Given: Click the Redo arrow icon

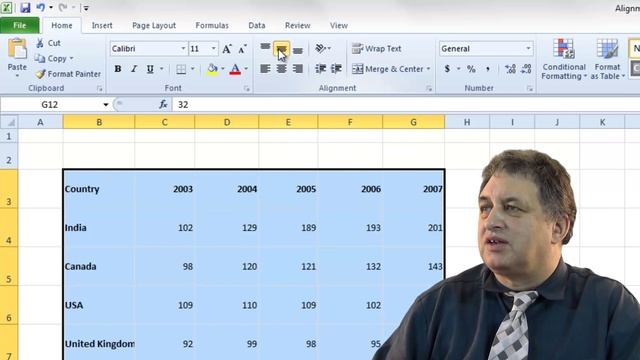Looking at the screenshot, I should tap(63, 7).
